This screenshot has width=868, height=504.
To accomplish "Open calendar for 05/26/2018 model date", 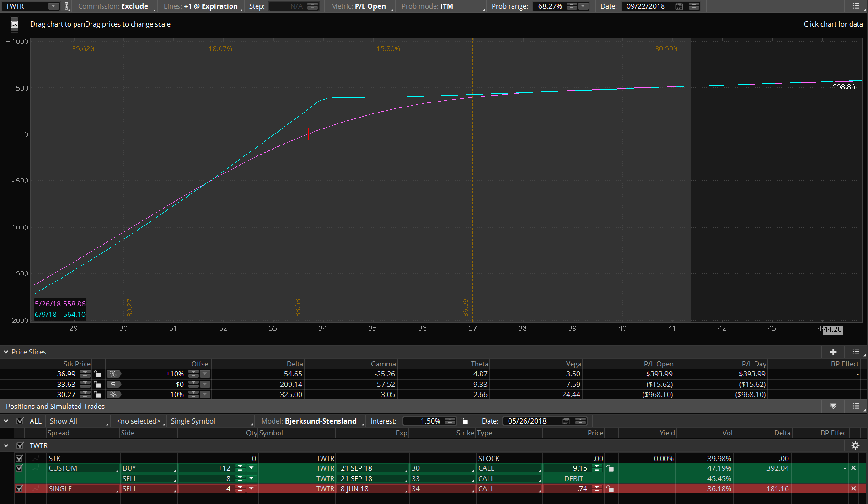I will pyautogui.click(x=566, y=421).
